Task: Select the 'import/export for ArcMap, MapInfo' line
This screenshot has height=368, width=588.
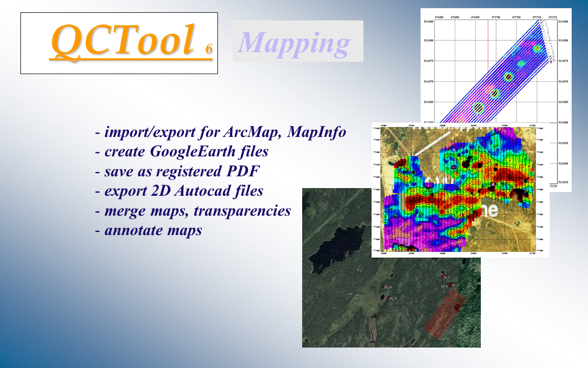Action: pyautogui.click(x=220, y=132)
